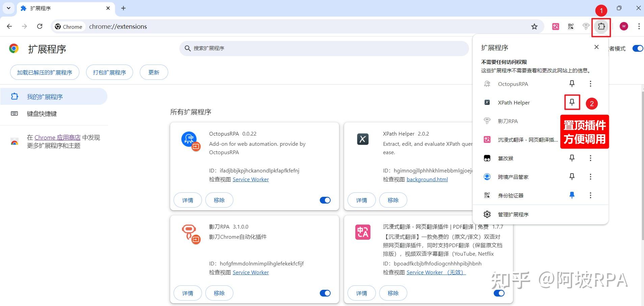Open the Chrome profile avatar W

pos(624,26)
